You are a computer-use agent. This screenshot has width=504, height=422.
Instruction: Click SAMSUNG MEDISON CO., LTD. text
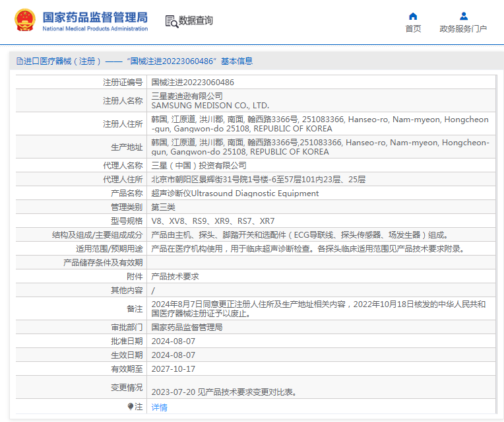[x=210, y=106]
